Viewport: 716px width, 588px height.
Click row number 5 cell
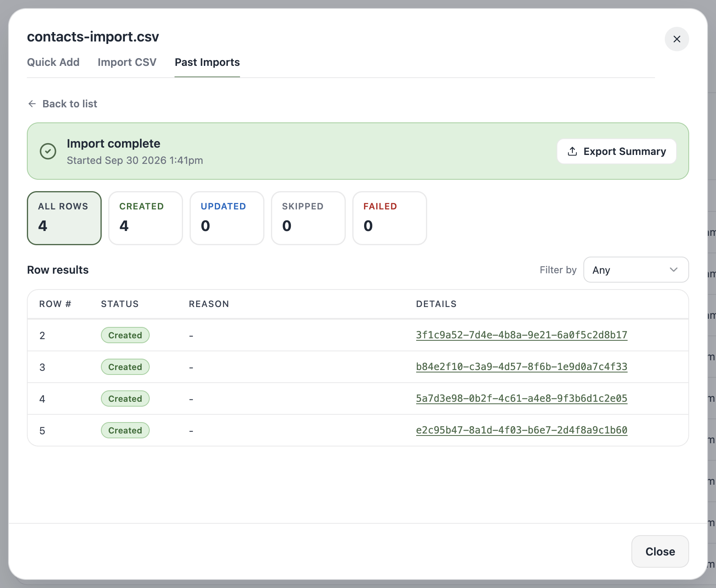click(42, 431)
